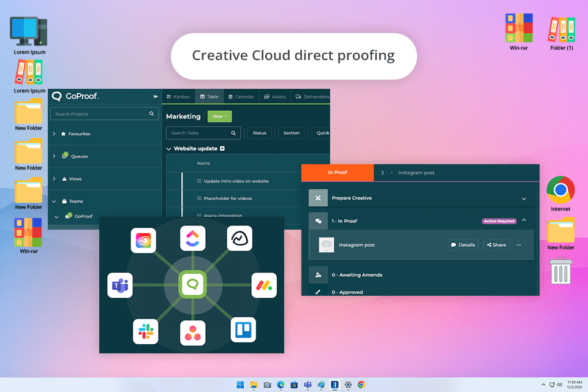Open more options (…) for Instagram post
The width and height of the screenshot is (588, 392).
coord(519,245)
